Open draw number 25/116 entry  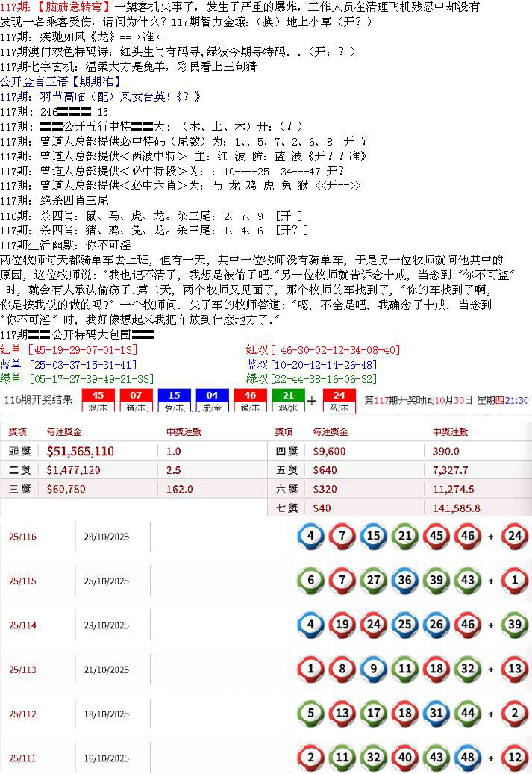pyautogui.click(x=22, y=537)
